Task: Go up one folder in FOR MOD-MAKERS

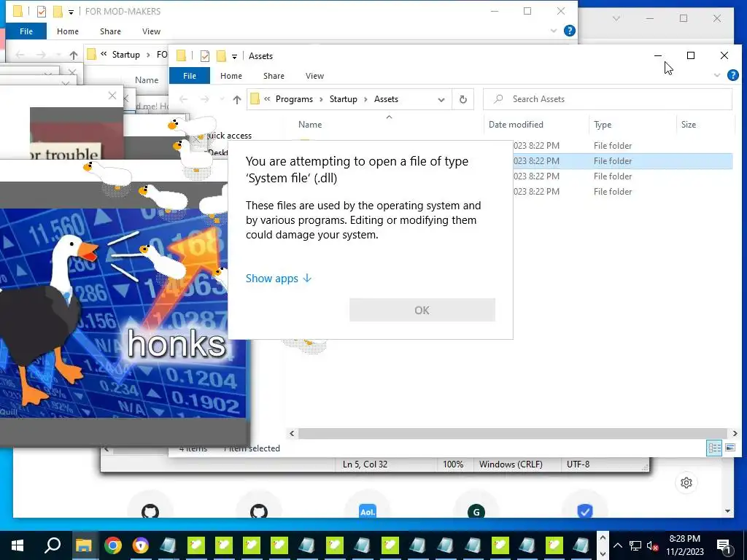Action: click(74, 55)
